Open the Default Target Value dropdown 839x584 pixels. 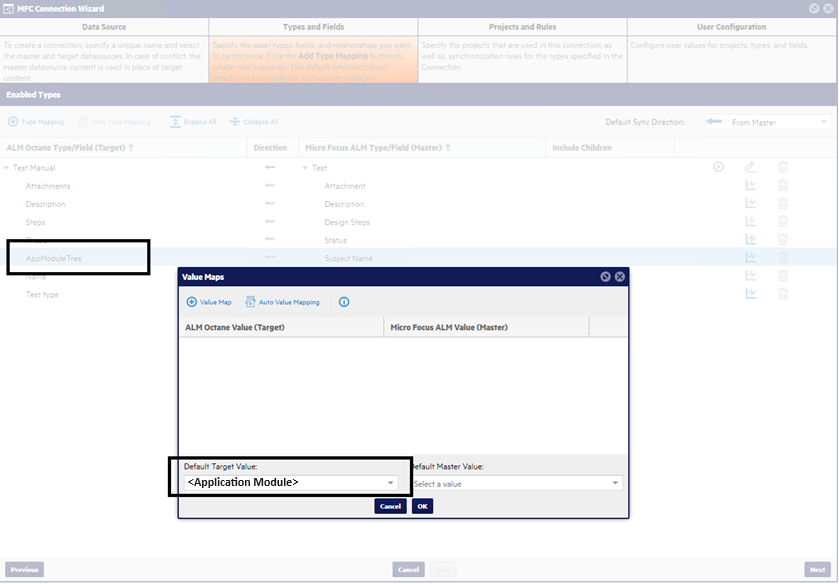coord(291,483)
